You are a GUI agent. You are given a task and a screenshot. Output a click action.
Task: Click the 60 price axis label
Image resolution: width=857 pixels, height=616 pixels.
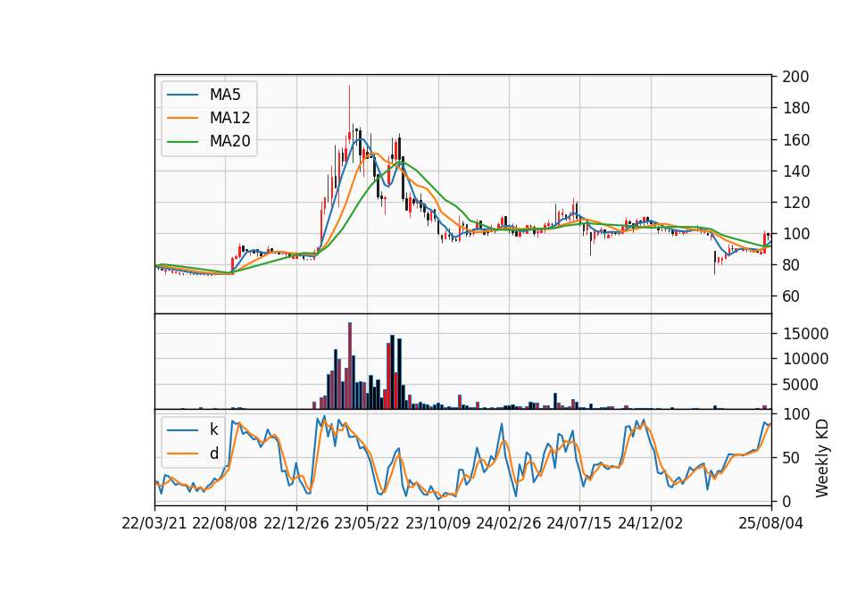click(791, 296)
